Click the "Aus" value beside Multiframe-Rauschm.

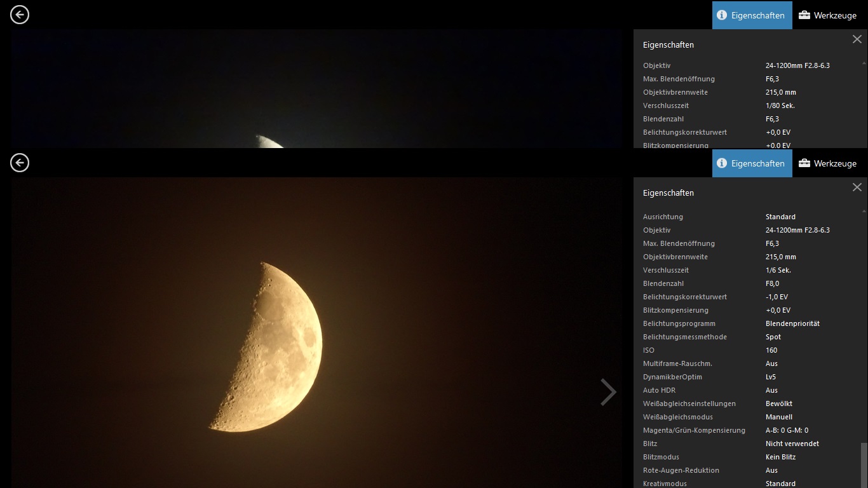[x=771, y=363]
